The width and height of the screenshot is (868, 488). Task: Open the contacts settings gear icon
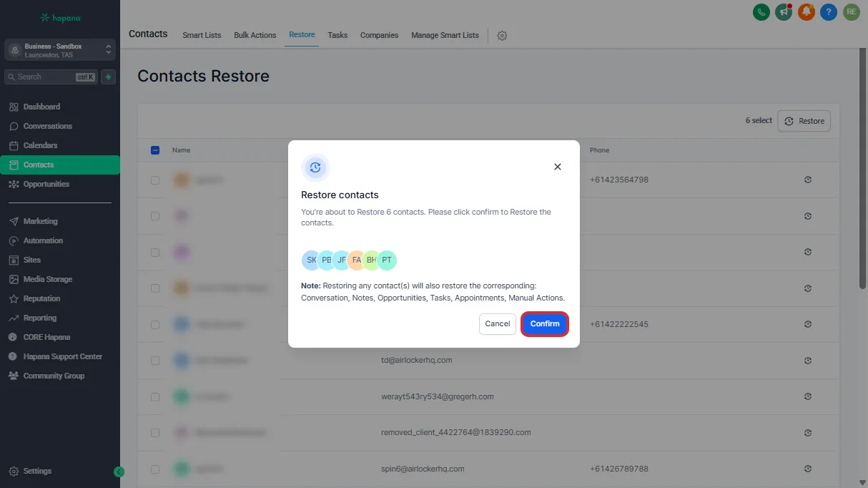[502, 36]
